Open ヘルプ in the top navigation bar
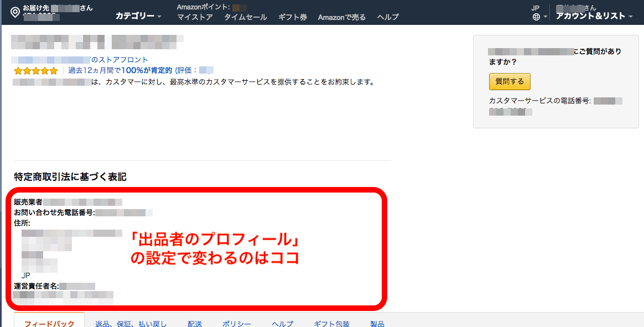644x327 pixels. pos(387,17)
